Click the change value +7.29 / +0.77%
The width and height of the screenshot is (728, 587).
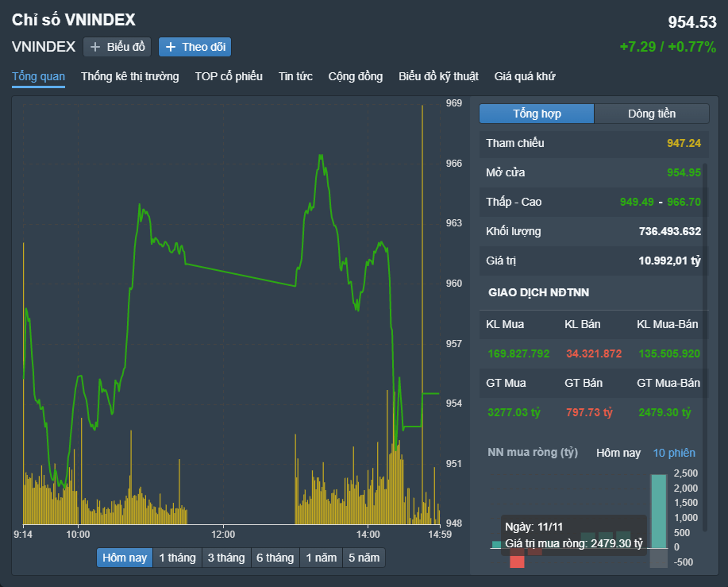coord(668,47)
